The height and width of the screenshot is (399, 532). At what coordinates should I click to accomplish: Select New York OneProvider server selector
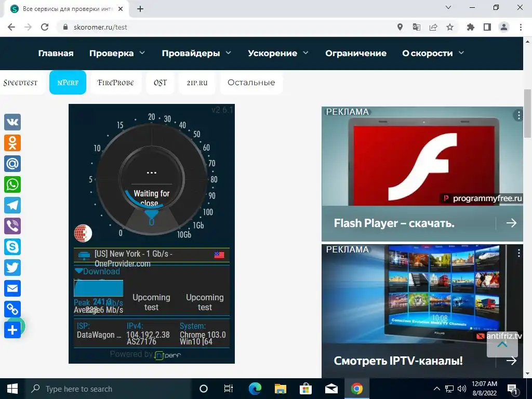pos(152,255)
